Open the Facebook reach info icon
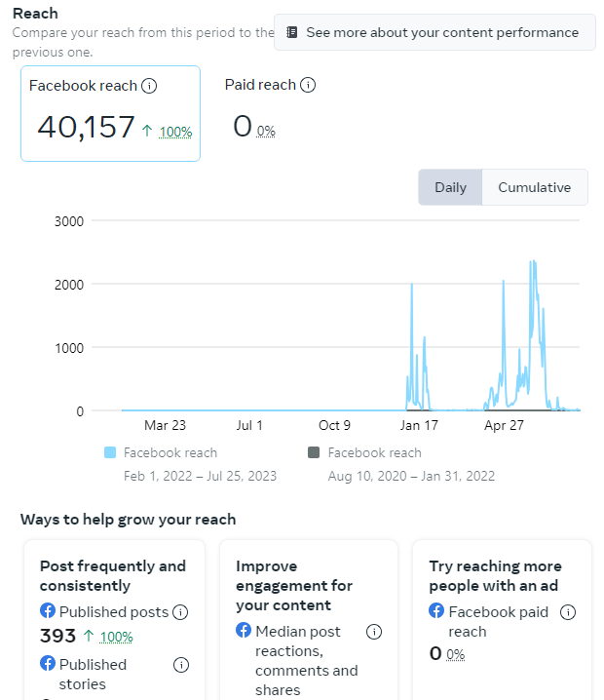Image resolution: width=604 pixels, height=700 pixels. pos(149,86)
